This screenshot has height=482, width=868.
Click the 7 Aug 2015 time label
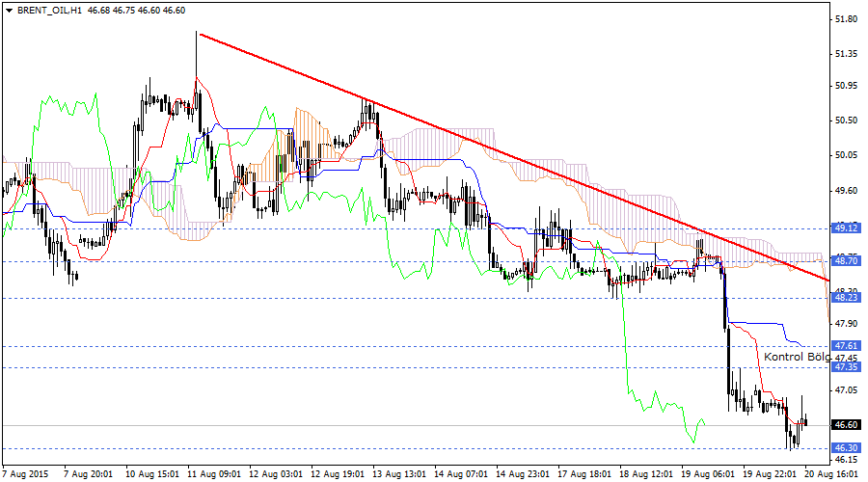25,474
